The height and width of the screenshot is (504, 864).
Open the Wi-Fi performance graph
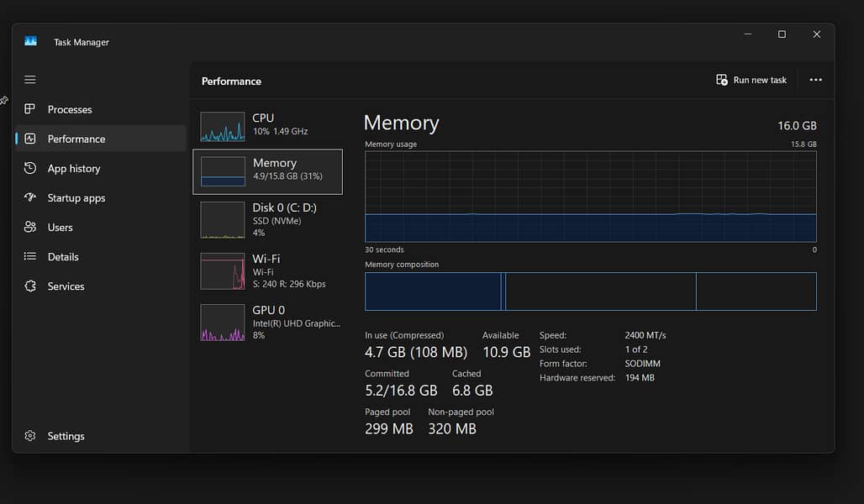[x=223, y=270]
